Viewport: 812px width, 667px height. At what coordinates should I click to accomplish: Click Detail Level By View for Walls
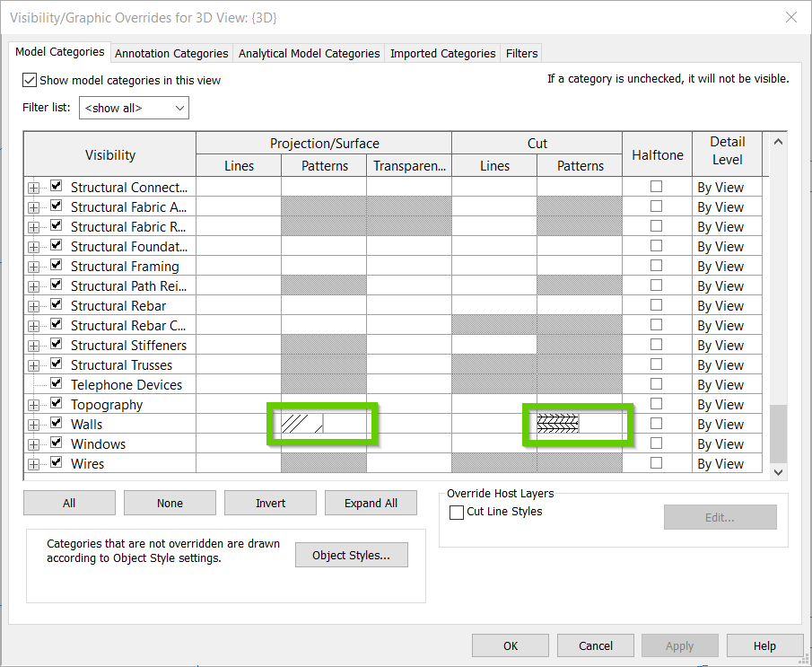pyautogui.click(x=727, y=425)
